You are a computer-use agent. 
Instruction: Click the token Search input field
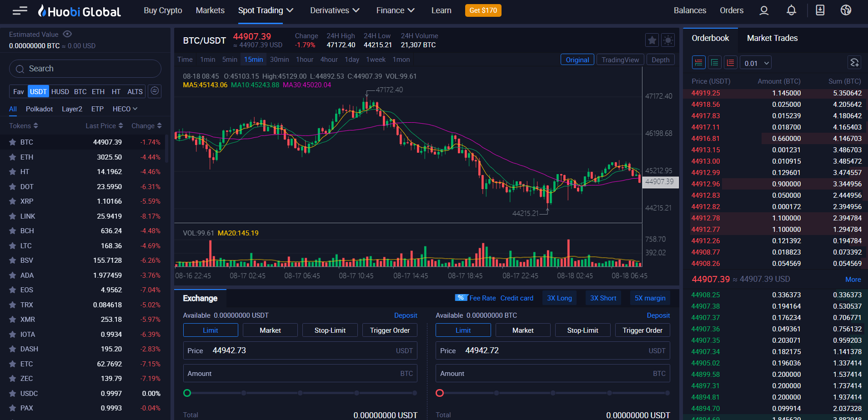tap(85, 69)
